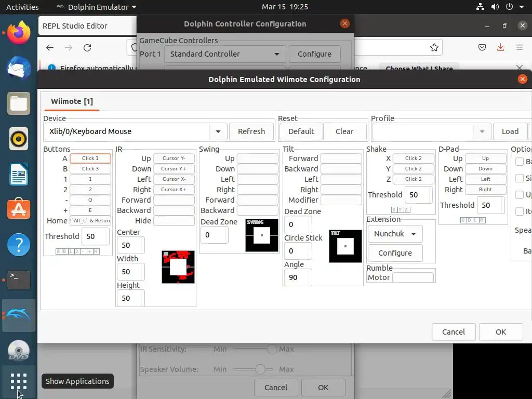Open the Dolphin Emulator app menu

tap(96, 7)
